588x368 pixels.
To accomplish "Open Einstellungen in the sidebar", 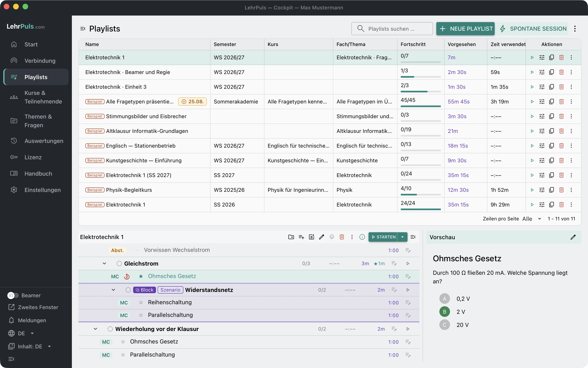I will point(36,190).
